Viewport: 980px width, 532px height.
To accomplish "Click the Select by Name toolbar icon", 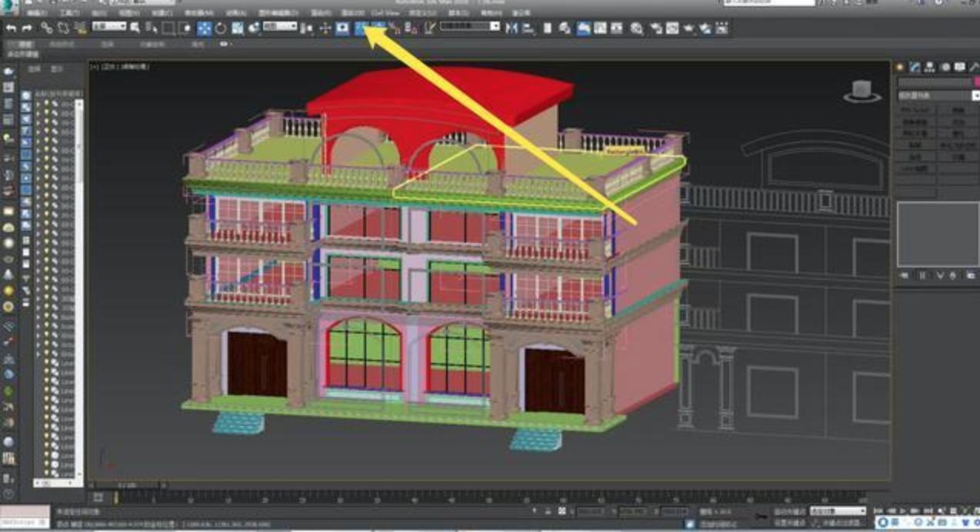I will (x=152, y=27).
